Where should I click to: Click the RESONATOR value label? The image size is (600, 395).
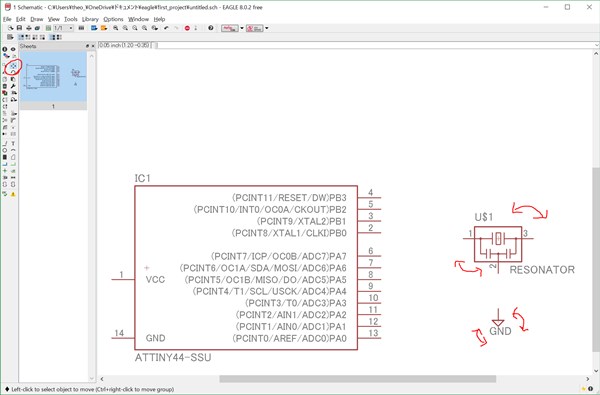[x=542, y=270]
